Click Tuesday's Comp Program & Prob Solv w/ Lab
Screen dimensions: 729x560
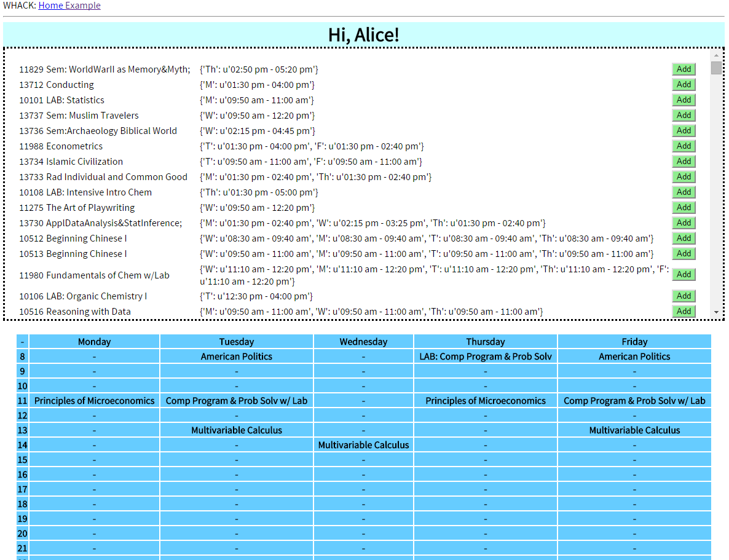tap(237, 400)
